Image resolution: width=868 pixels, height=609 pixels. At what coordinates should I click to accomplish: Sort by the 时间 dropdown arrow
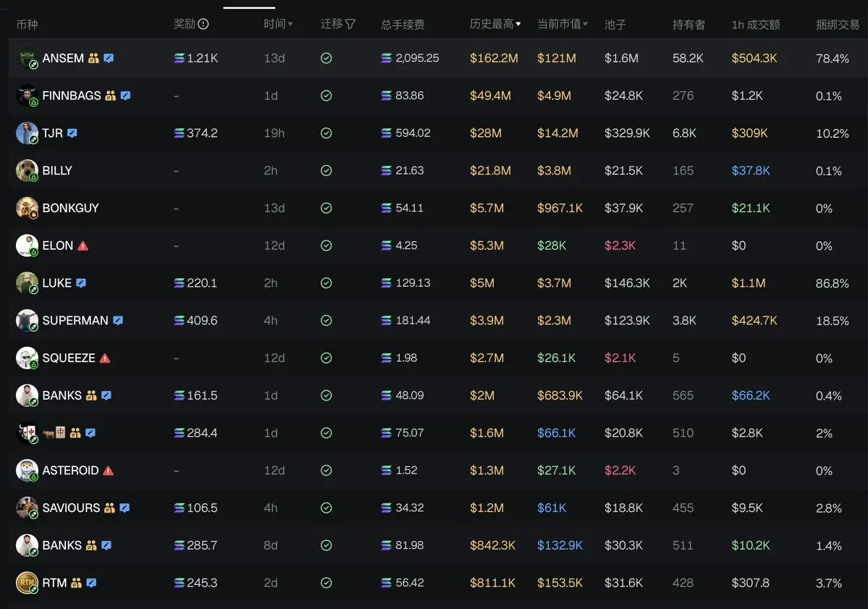point(290,25)
